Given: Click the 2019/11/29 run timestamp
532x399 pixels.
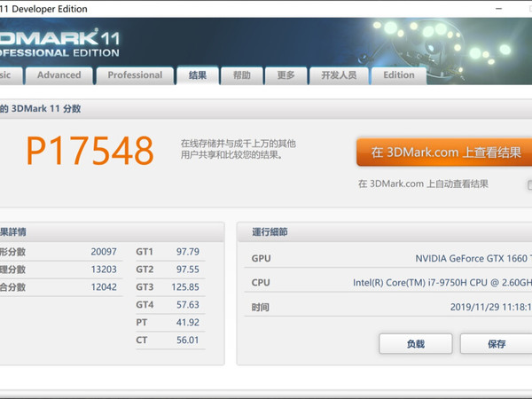Looking at the screenshot, I should click(491, 307).
